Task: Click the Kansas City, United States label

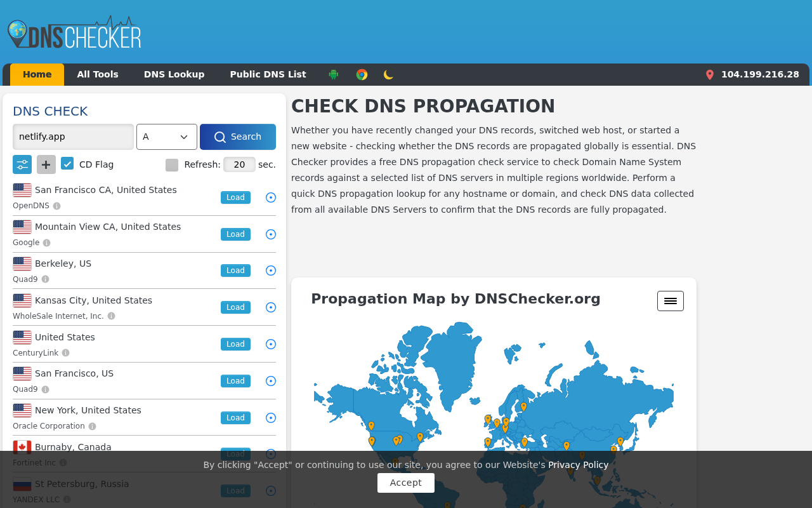Action: coord(94,300)
